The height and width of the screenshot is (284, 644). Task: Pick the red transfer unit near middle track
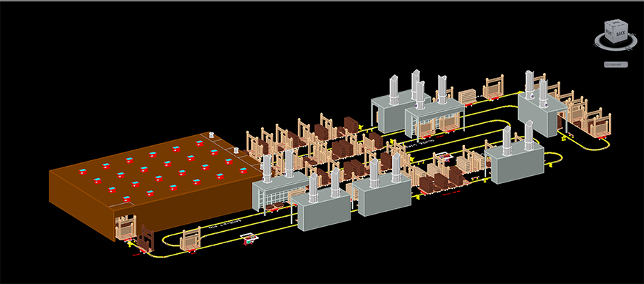coord(443,156)
